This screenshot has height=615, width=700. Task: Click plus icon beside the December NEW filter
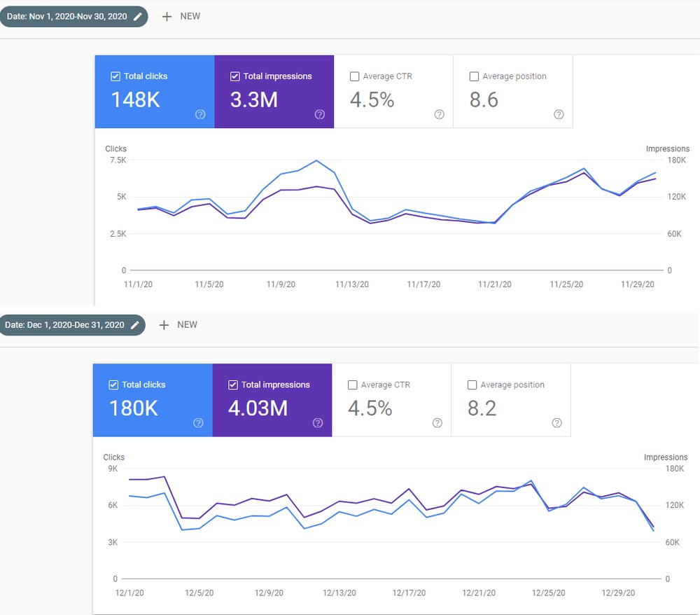[164, 325]
